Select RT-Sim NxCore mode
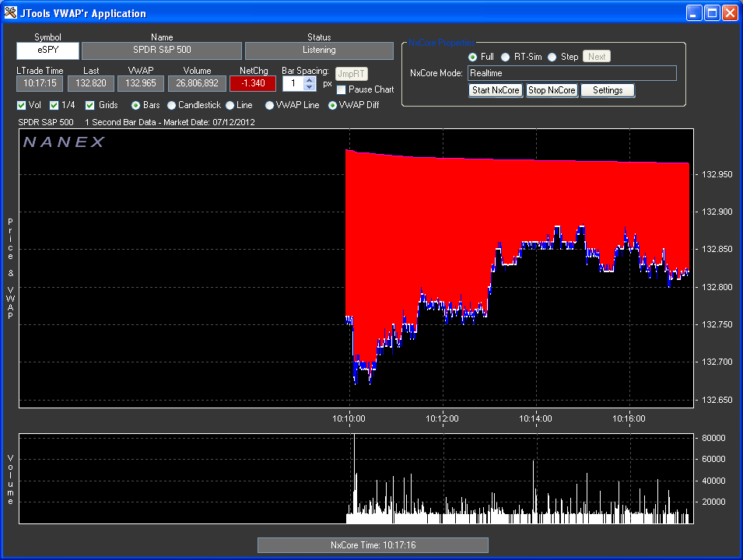Viewport: 743px width, 560px height. coord(506,57)
